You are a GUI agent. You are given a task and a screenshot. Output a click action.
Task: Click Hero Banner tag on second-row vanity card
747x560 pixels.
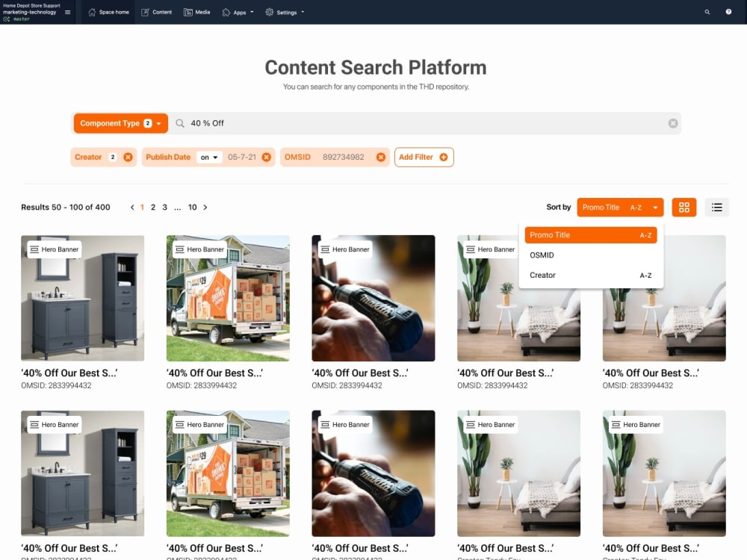click(55, 425)
